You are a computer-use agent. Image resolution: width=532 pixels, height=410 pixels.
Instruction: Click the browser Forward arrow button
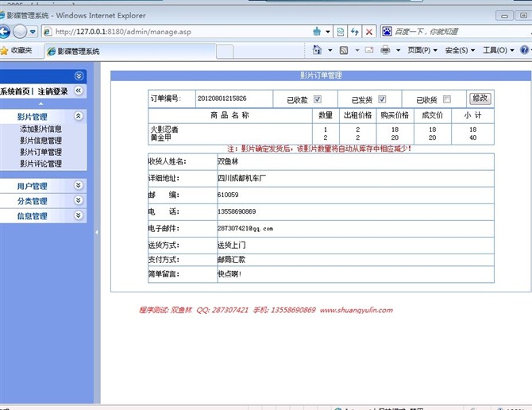20,32
